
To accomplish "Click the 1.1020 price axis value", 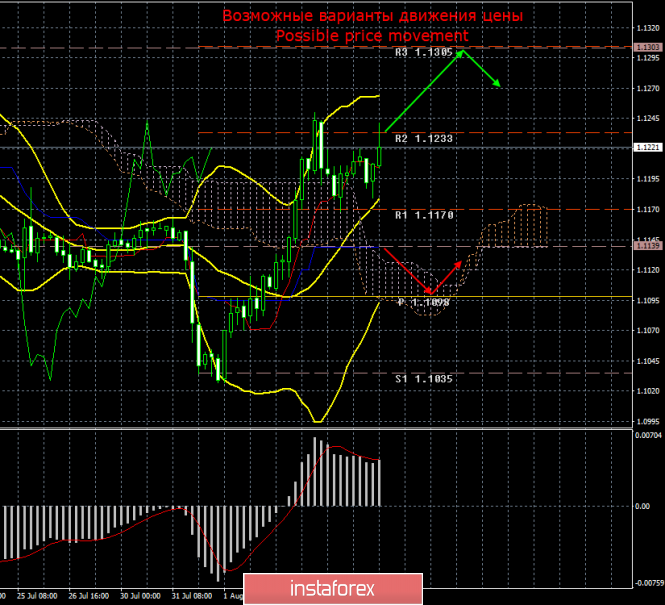I will tap(648, 391).
